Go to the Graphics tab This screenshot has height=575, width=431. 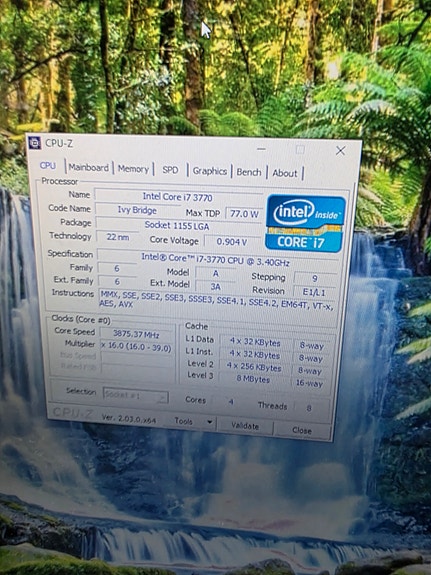point(209,171)
